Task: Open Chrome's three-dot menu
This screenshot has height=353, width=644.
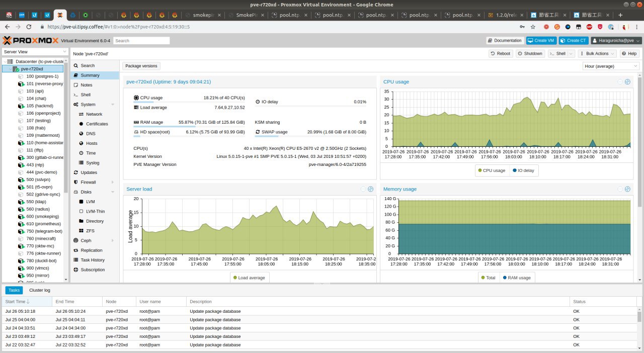Action: coord(636,27)
